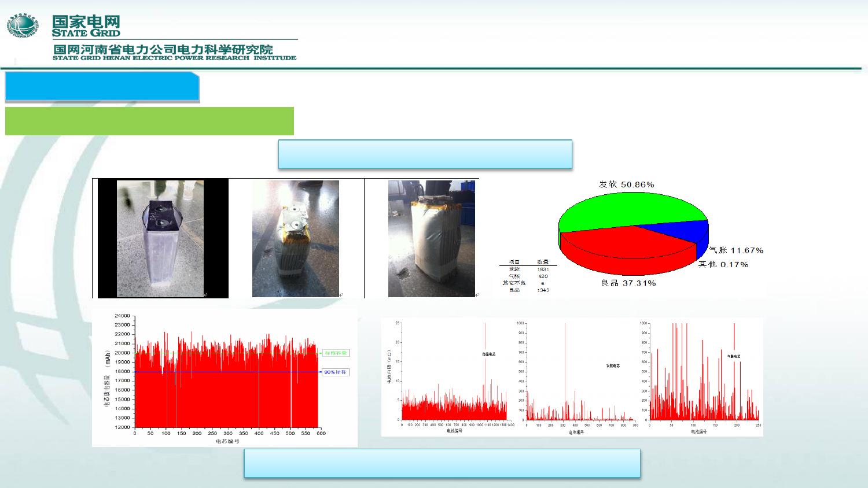Click the 发软电芯 label inside its chart
Screen dimensions: 868x488
[613, 365]
